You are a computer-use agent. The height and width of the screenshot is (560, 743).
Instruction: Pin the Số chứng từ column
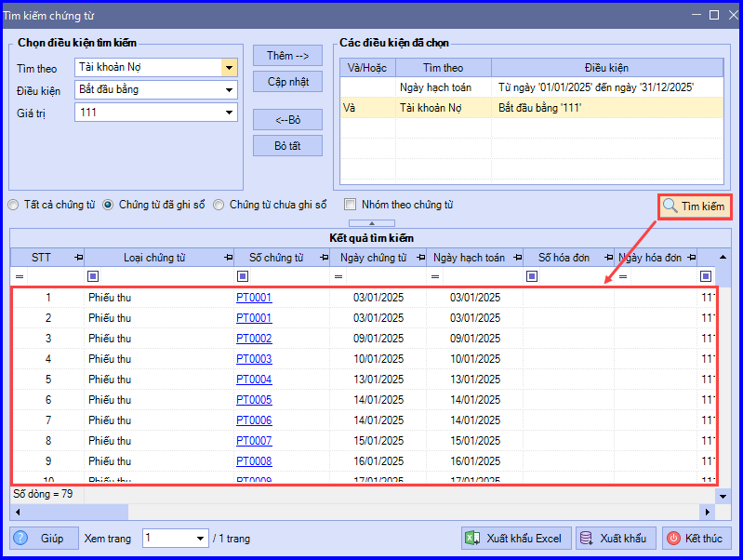(325, 258)
